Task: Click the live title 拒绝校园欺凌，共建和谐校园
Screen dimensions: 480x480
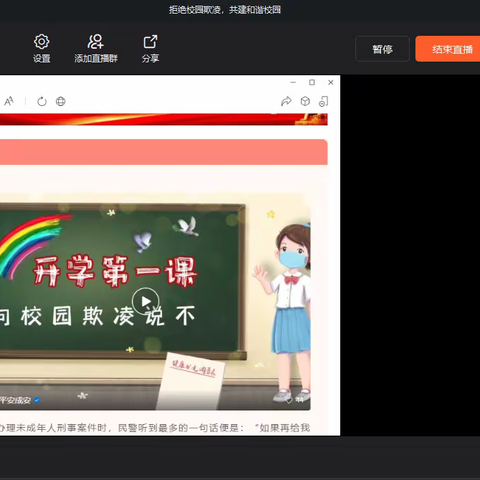Action: 224,10
